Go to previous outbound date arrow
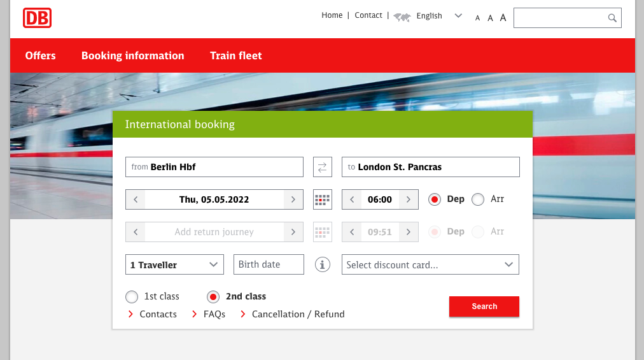Viewport: 644px width, 360px height. (136, 199)
